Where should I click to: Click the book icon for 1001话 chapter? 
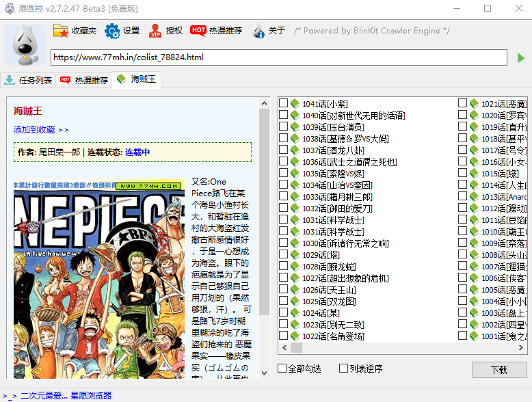point(474,336)
